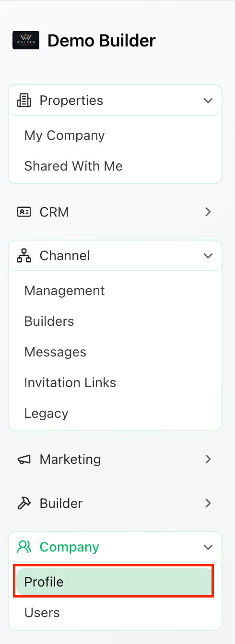
Task: Click the Walker logo thumbnail
Action: tap(25, 41)
